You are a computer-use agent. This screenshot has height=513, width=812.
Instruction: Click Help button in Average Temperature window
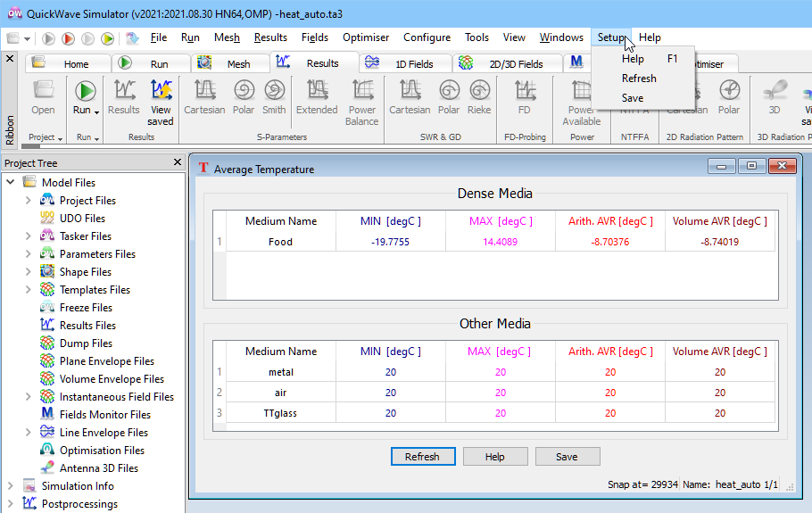(x=494, y=457)
